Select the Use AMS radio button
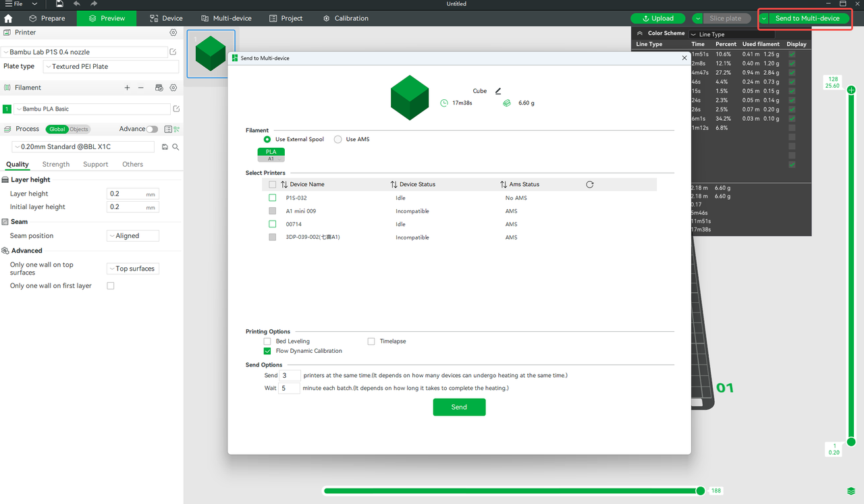Viewport: 864px width, 504px height. click(337, 139)
